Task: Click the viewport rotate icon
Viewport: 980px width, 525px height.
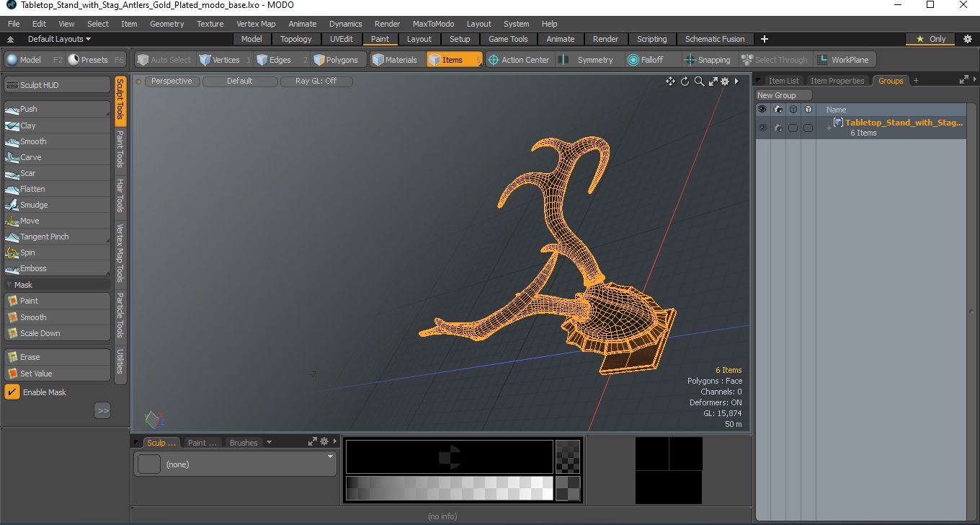Action: [685, 81]
